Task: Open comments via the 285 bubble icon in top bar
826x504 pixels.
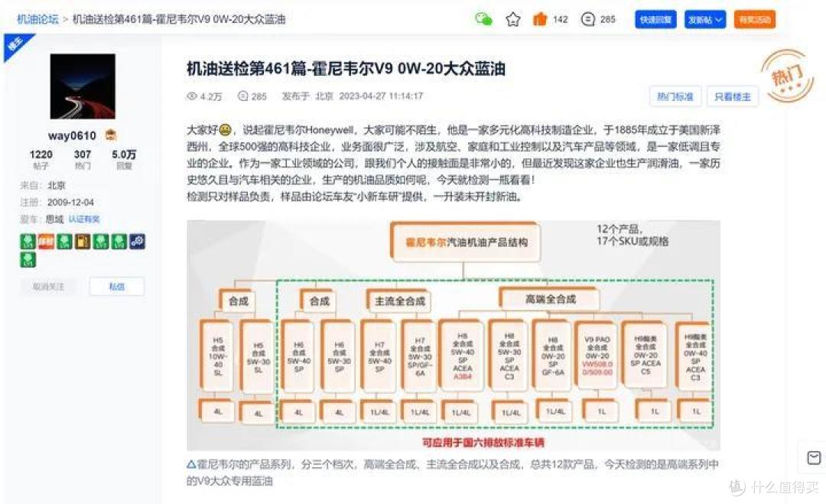Action: click(588, 19)
